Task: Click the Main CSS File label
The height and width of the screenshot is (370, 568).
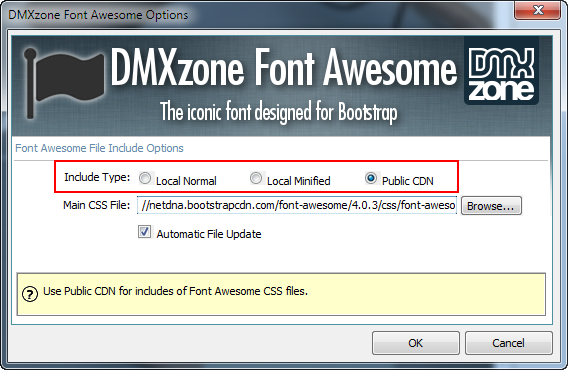Action: (x=96, y=205)
